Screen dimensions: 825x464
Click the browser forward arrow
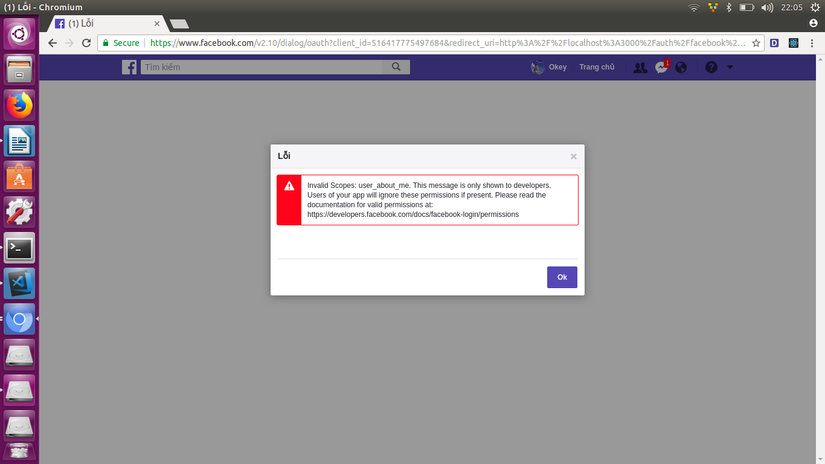(69, 43)
